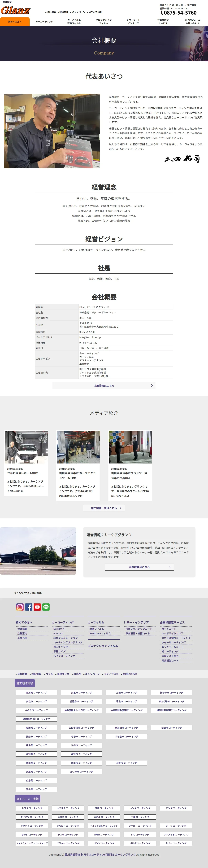The height and width of the screenshot is (868, 208).
Task: Click the BMW コーティング button
Action: pos(104,835)
